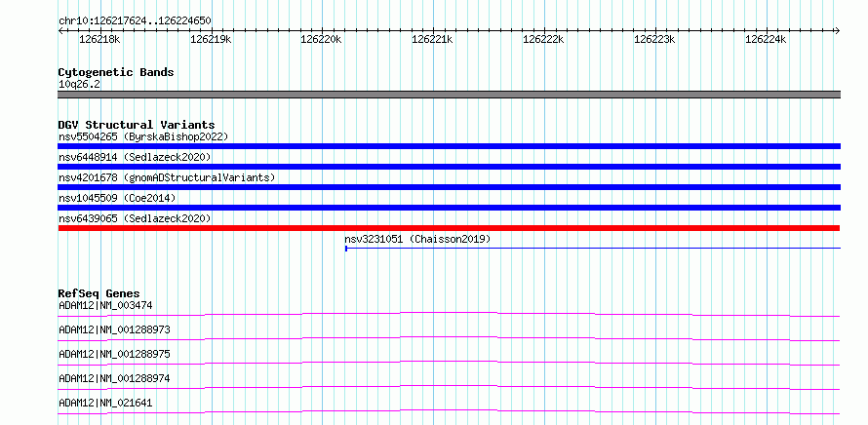Image resolution: width=868 pixels, height=425 pixels.
Task: Click the 126224k ruler tick label
Action: [766, 39]
